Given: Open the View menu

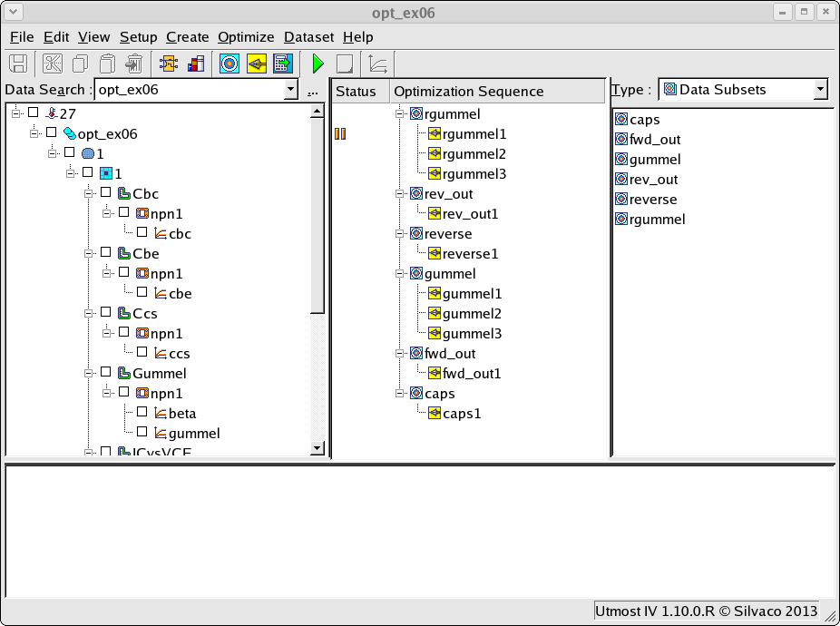Looking at the screenshot, I should (x=93, y=37).
